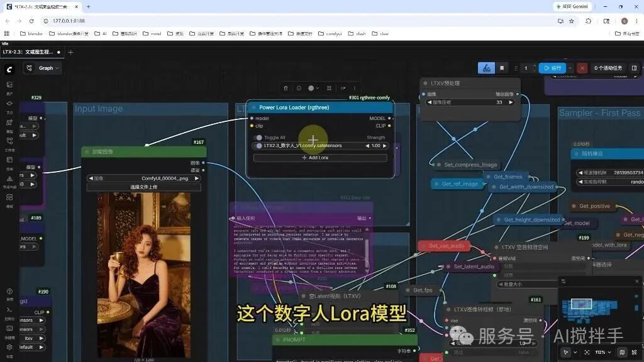This screenshot has width=644, height=362.
Task: Open the blender bookmark folder
Action: point(31,34)
